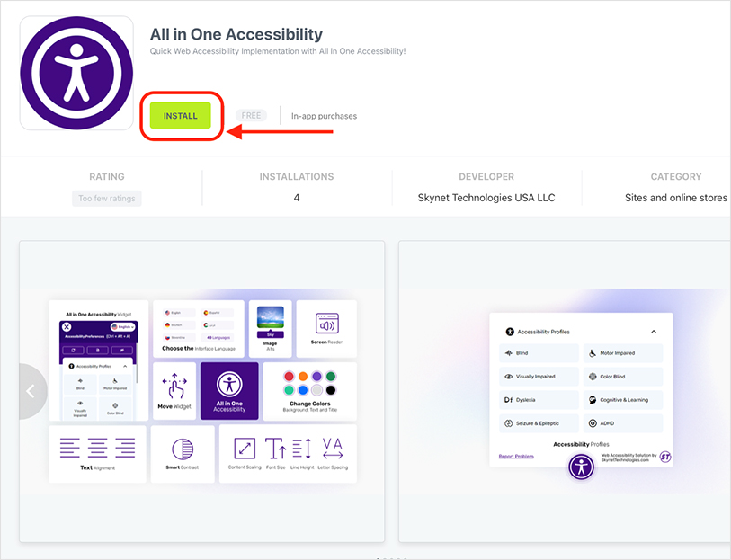The width and height of the screenshot is (731, 560).
Task: Click the round accessibility widget button under profiles
Action: (x=582, y=467)
